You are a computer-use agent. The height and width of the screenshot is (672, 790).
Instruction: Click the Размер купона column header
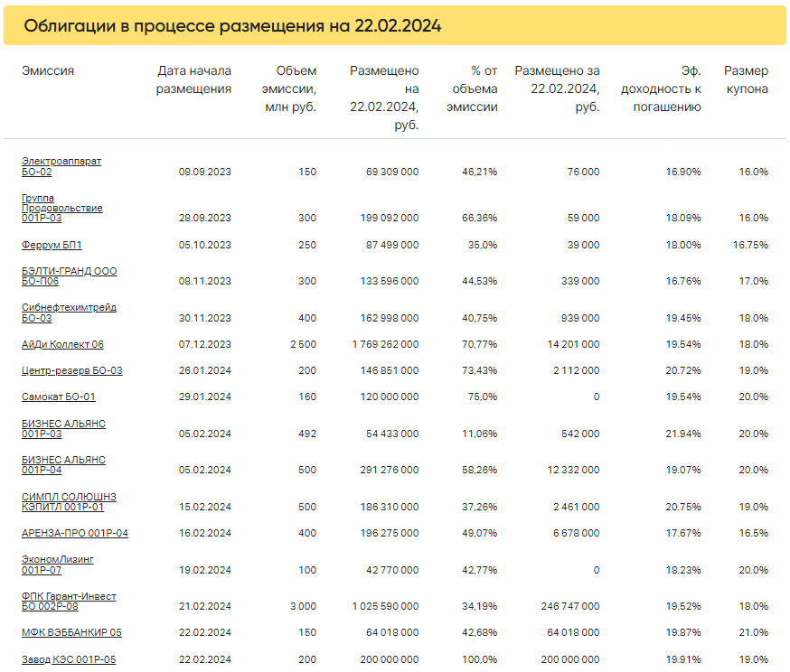[747, 79]
